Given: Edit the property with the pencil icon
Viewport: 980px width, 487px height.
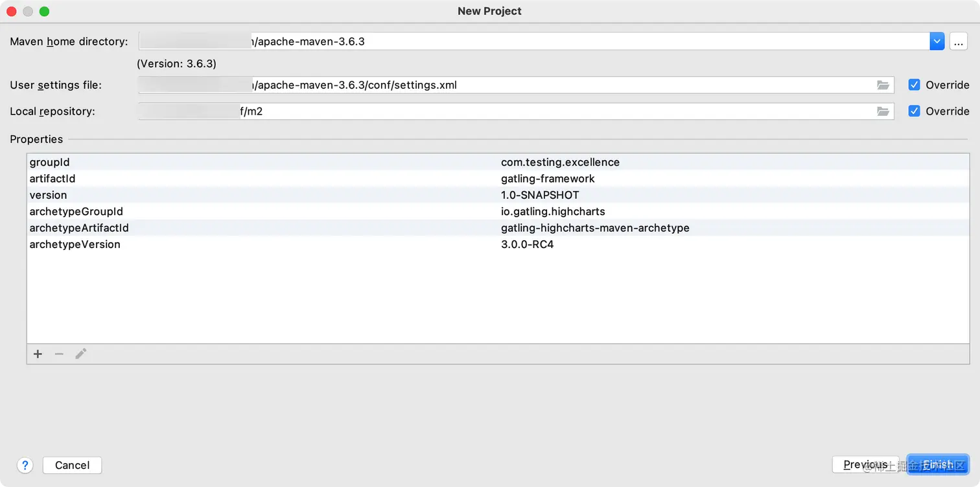Looking at the screenshot, I should (81, 354).
